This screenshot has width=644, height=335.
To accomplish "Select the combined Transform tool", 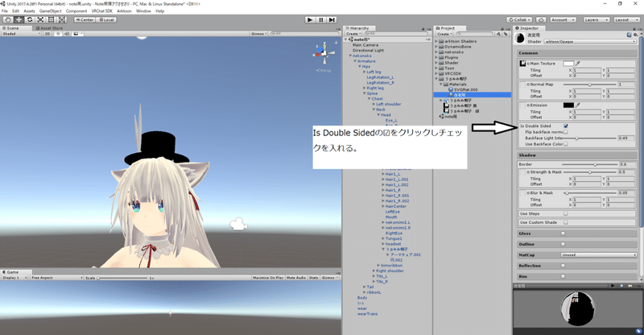I will point(62,20).
